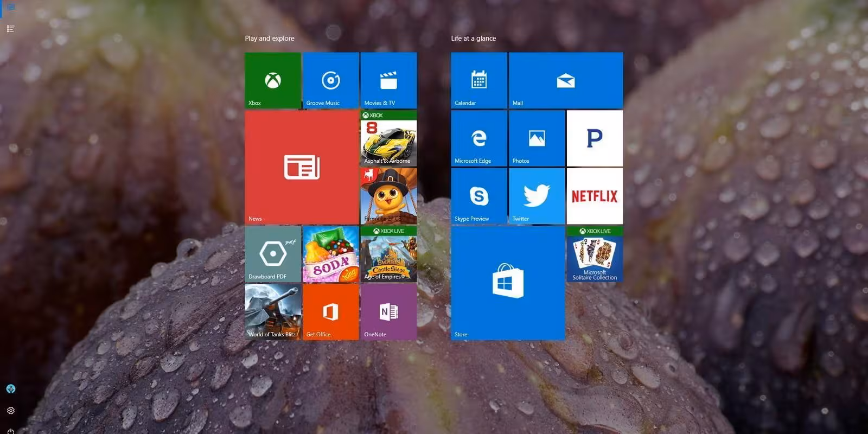
Task: Click the Get Office tile
Action: pos(331,312)
